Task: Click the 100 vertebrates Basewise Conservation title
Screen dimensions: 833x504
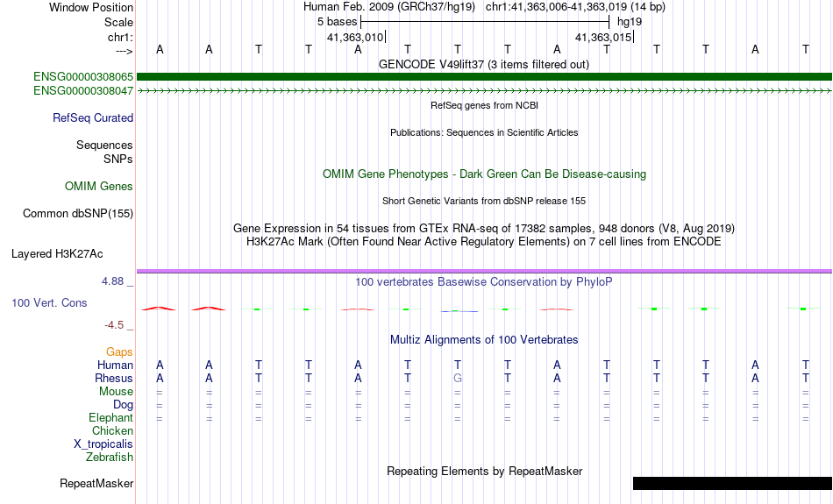Action: coord(484,282)
